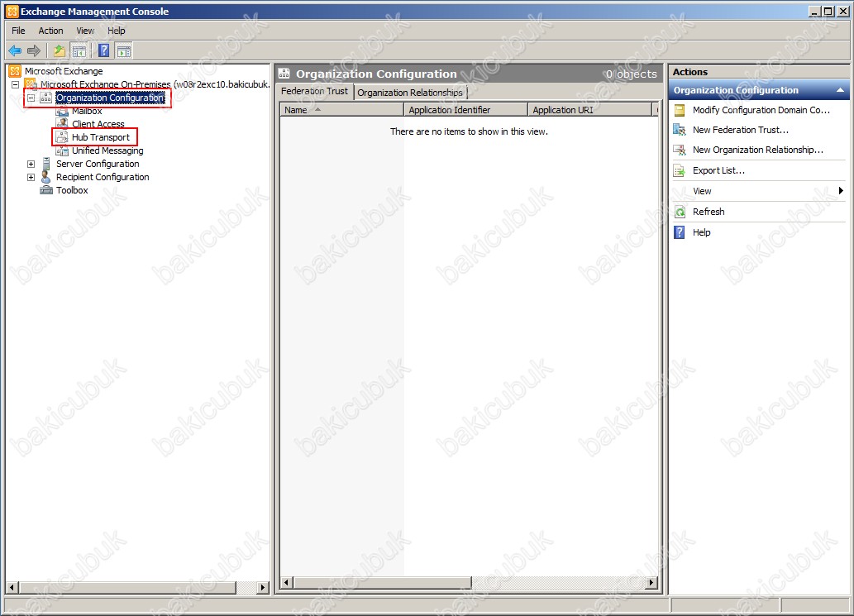
Task: Select Toolbox in the tree
Action: tap(72, 190)
